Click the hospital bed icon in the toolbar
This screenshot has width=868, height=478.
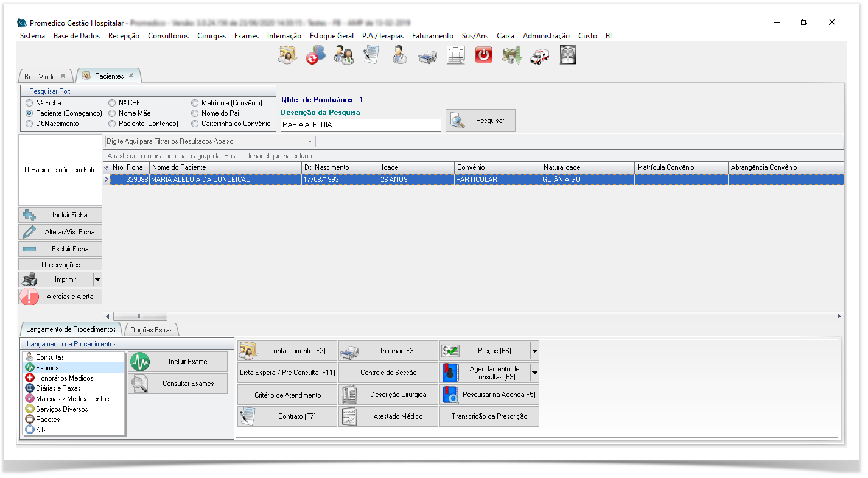(427, 57)
